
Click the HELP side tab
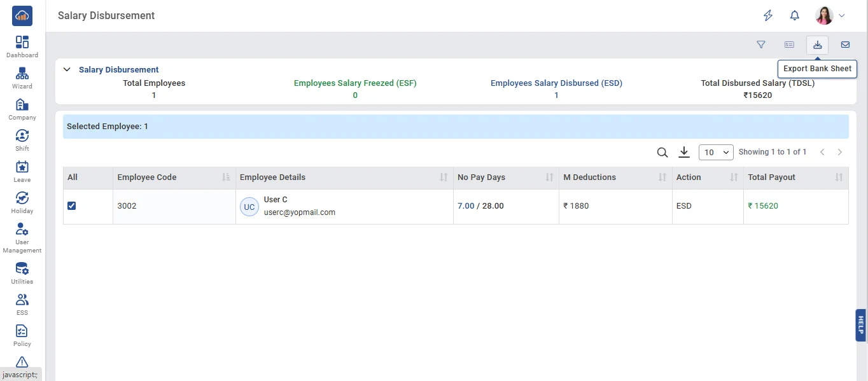860,325
